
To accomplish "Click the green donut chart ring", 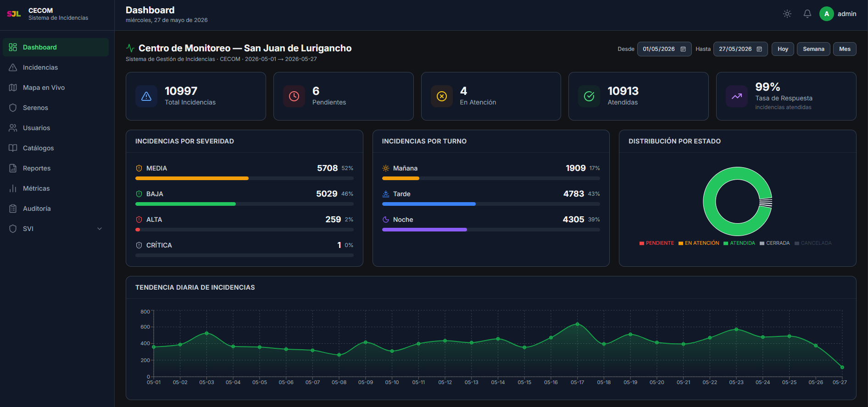I will point(709,202).
